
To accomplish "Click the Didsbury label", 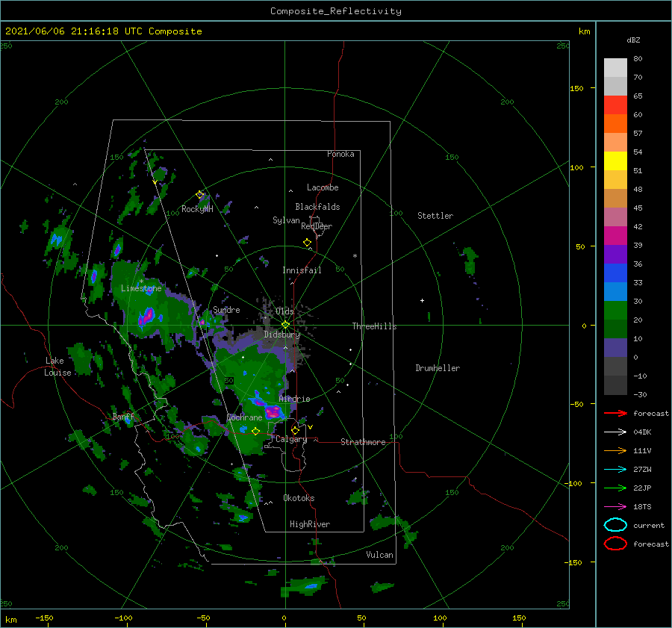I will tap(282, 335).
